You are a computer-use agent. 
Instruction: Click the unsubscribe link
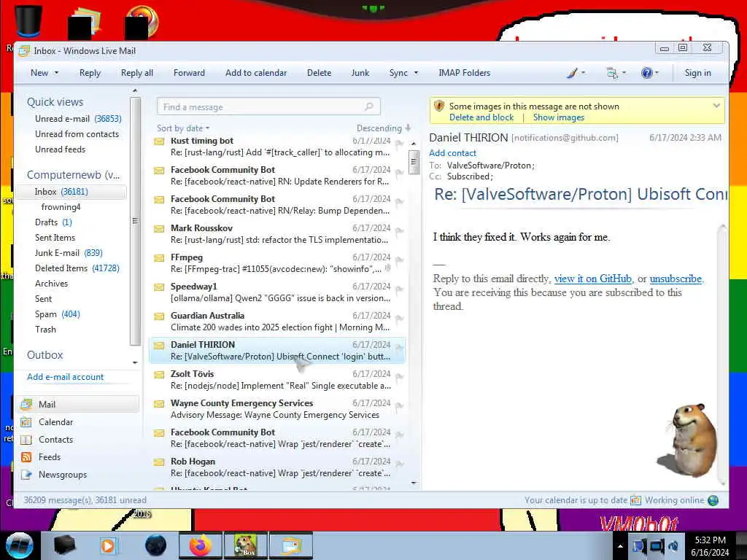[676, 279]
